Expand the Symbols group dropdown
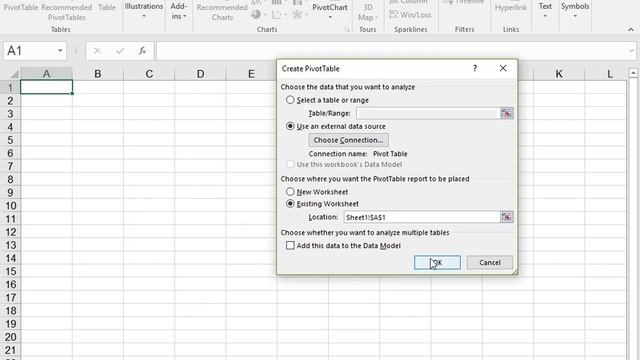The image size is (640, 360). point(575,16)
